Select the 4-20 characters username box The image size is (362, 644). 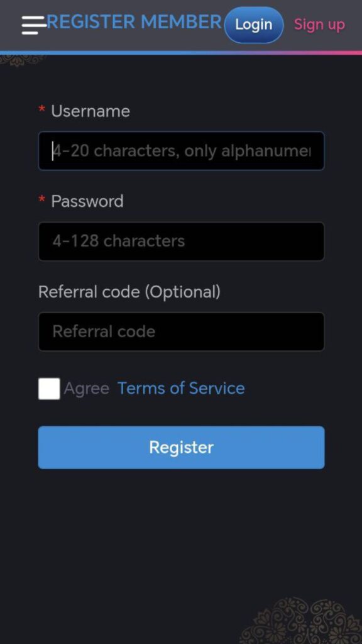pos(181,151)
